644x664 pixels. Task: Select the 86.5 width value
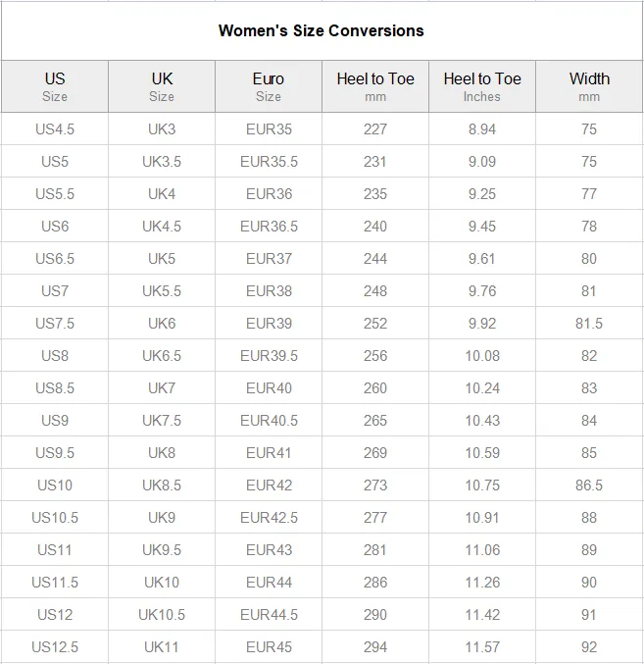[589, 485]
